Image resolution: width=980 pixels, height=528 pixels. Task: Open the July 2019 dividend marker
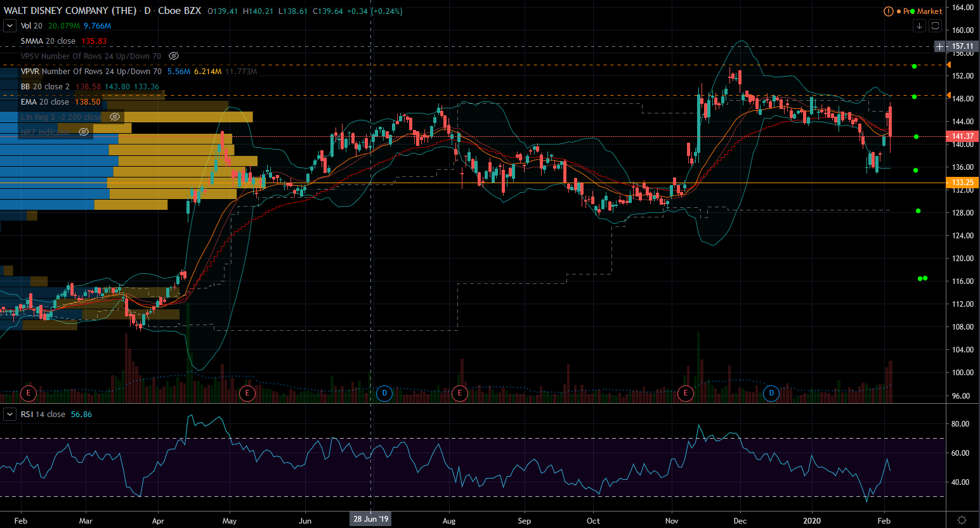point(384,394)
